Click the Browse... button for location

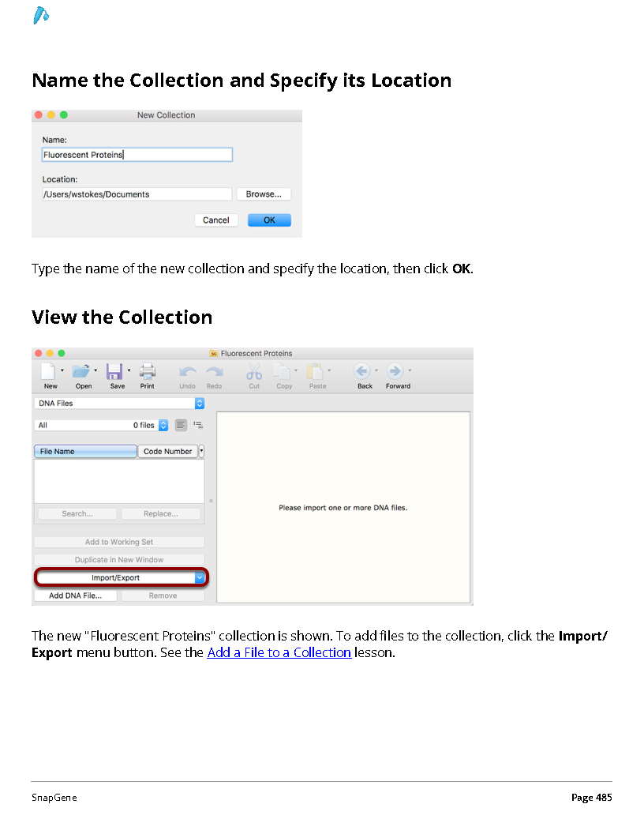[x=264, y=194]
